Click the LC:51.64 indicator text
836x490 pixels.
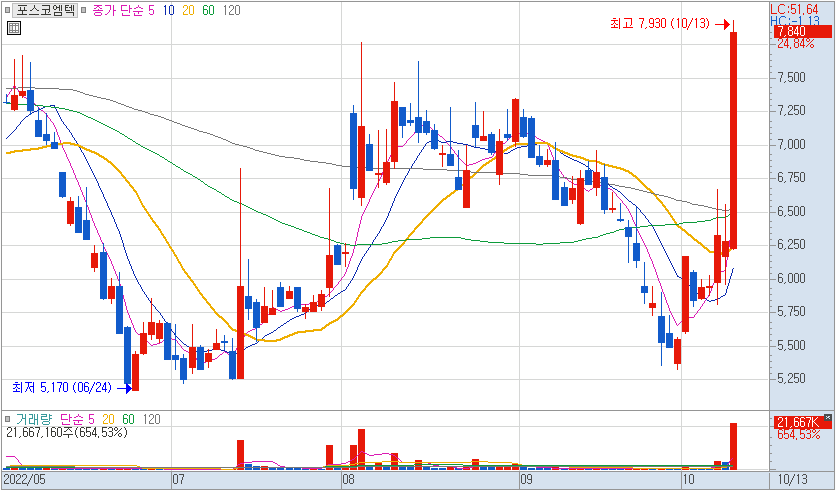click(x=794, y=9)
